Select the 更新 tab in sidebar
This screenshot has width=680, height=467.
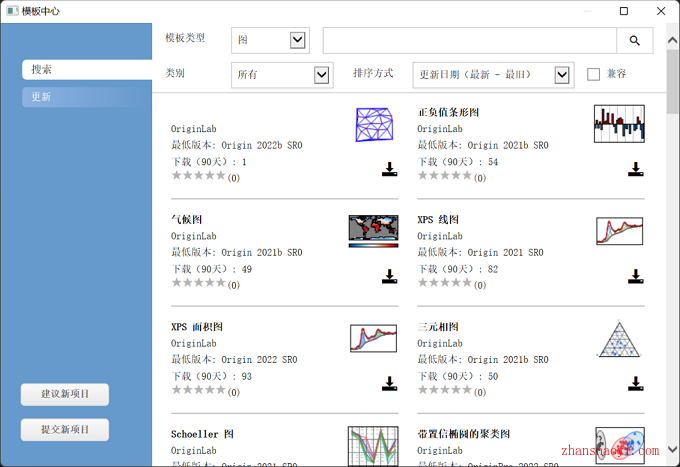point(87,97)
